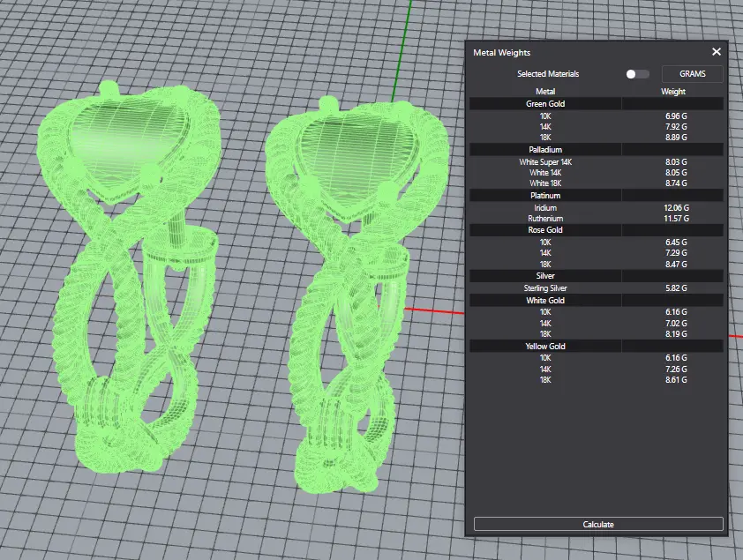Click the 6.45 G weight value
Image resolution: width=743 pixels, height=560 pixels.
click(676, 243)
